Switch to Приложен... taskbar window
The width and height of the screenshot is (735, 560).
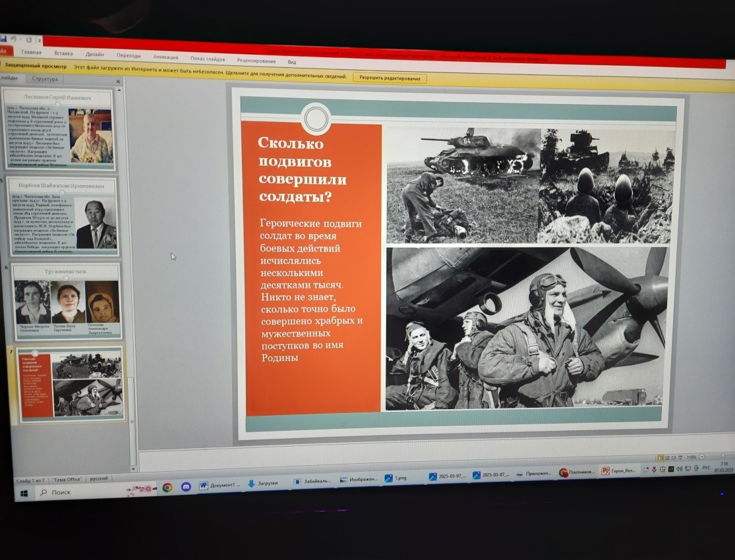[533, 474]
